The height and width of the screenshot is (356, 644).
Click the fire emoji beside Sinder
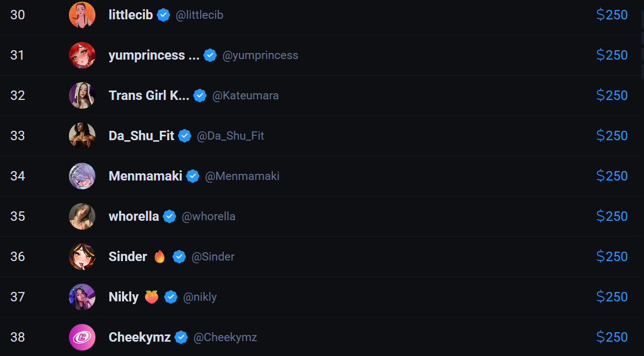coord(159,257)
